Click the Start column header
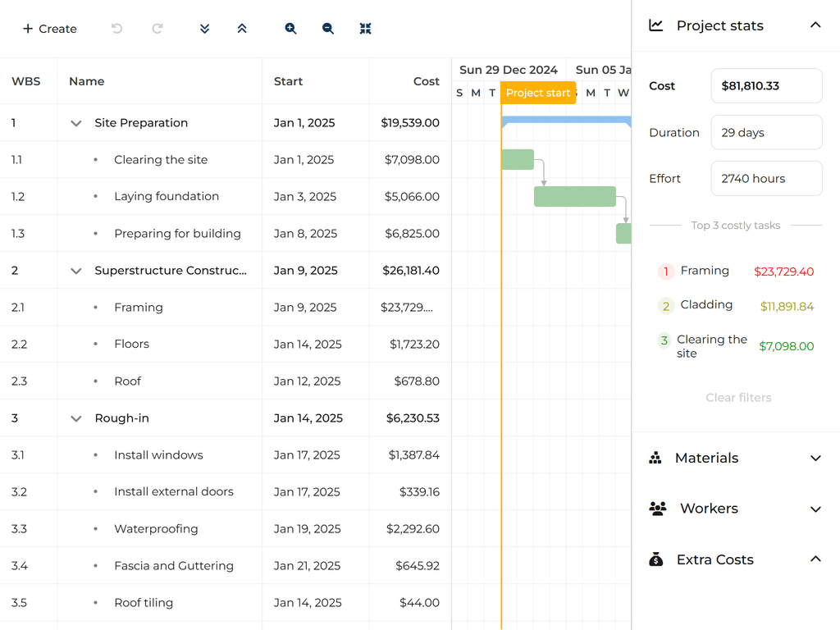840x630 pixels. pos(289,81)
